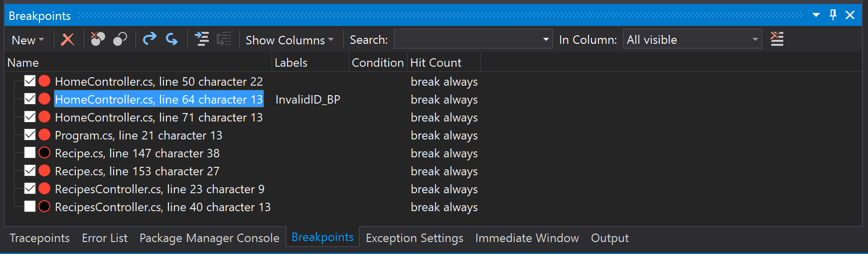This screenshot has width=868, height=254.
Task: Click Enable or Disable All Breakpoints icon
Action: [120, 39]
